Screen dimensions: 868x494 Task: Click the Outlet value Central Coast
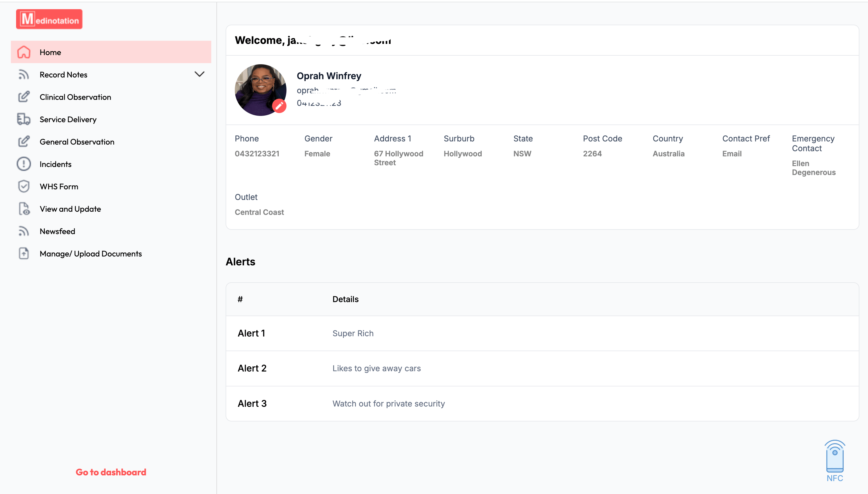coord(259,212)
